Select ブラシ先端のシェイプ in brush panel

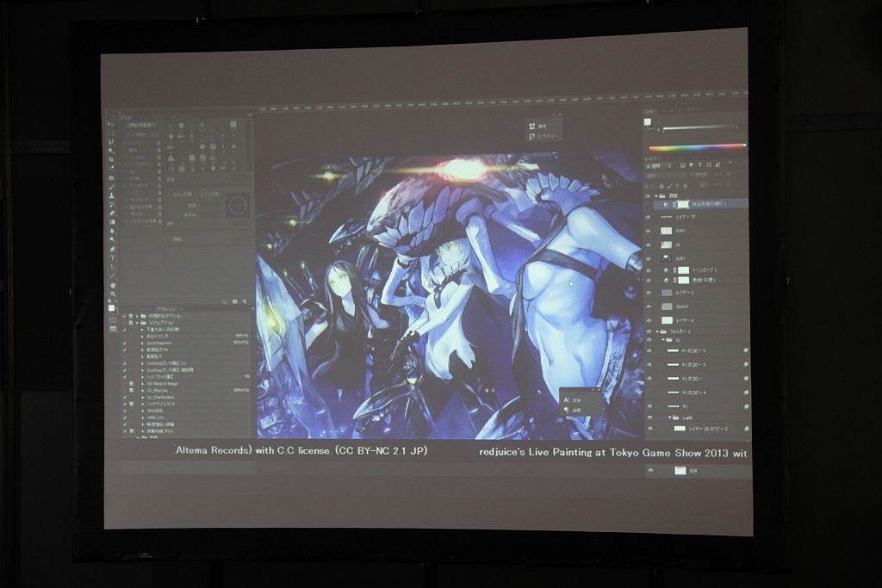tap(142, 135)
